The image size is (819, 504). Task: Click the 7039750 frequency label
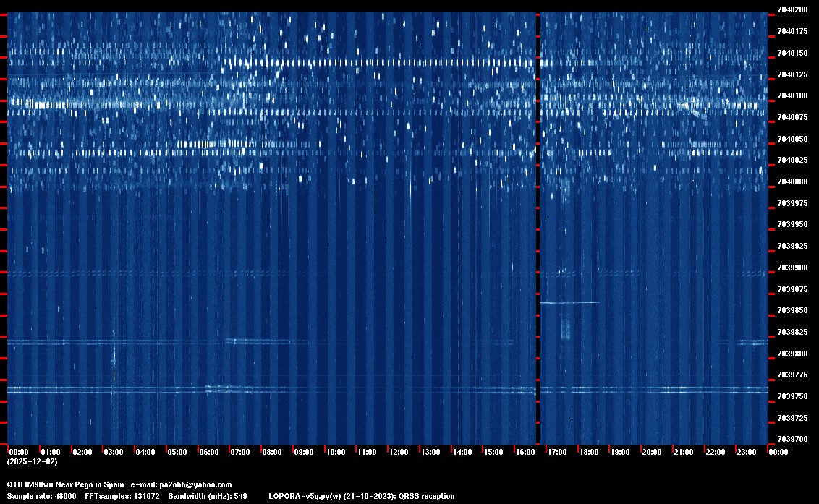(792, 396)
